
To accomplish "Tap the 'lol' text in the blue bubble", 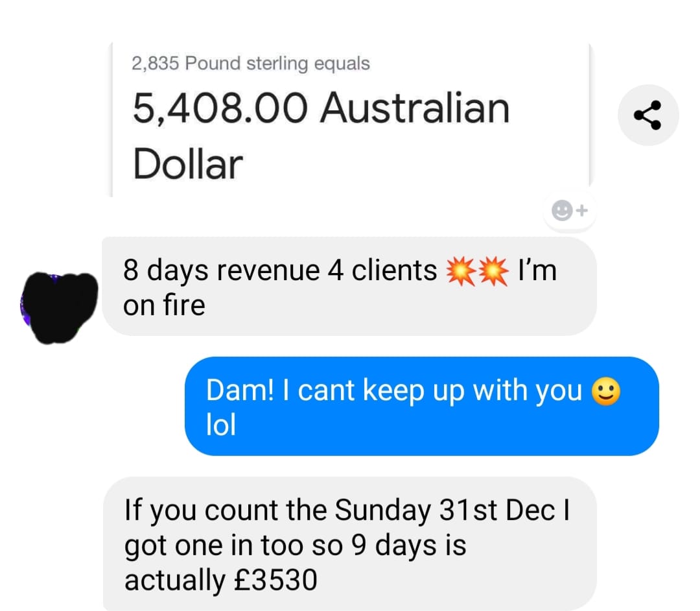I will pyautogui.click(x=220, y=424).
